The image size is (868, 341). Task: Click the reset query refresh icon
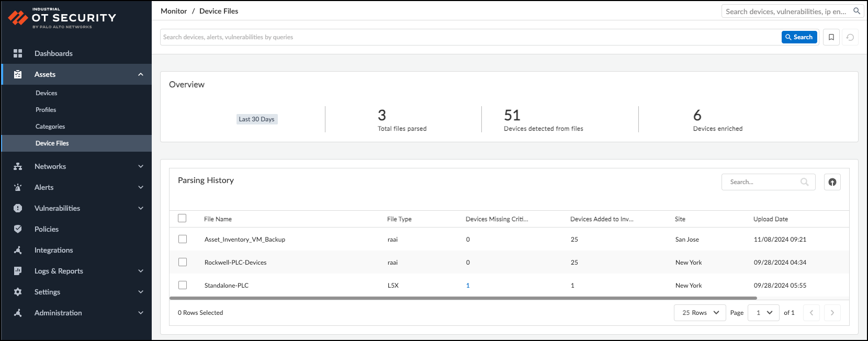[x=850, y=37]
